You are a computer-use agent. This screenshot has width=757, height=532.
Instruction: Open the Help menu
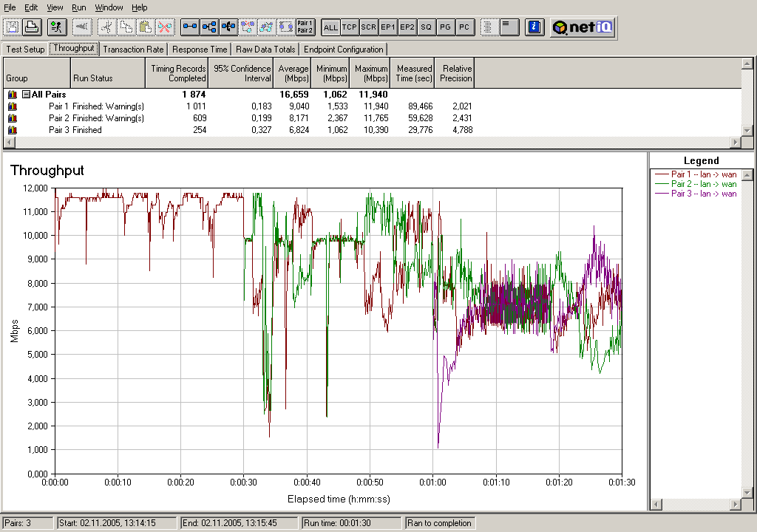coord(140,7)
